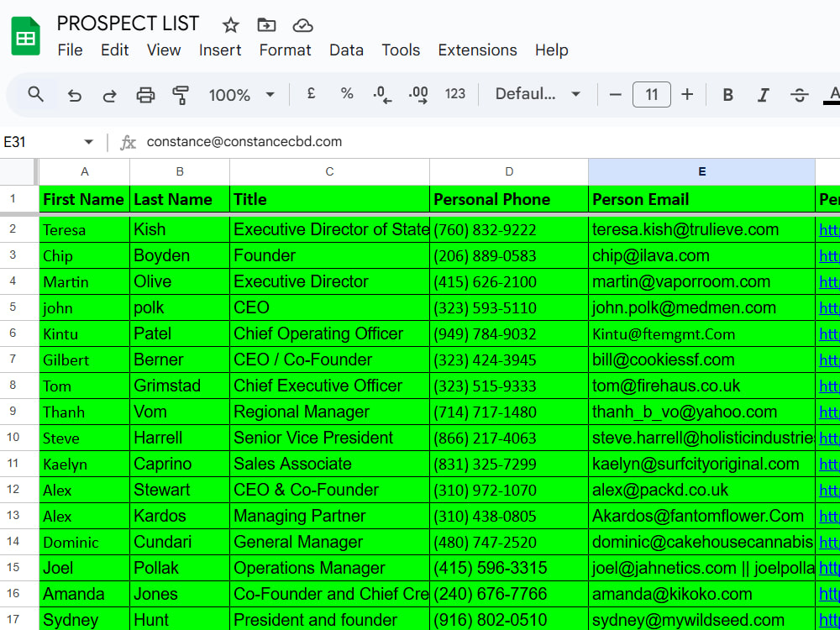Select the Caprino last name cell
Image resolution: width=840 pixels, height=630 pixels.
click(180, 464)
